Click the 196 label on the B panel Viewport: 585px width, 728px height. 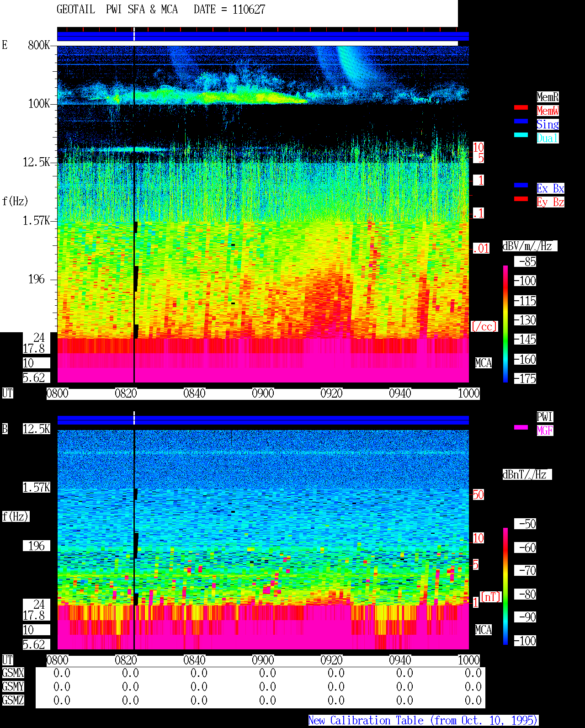pos(37,546)
